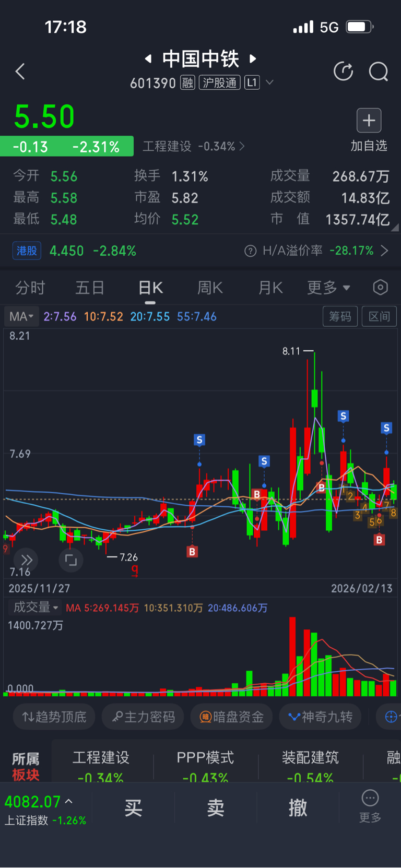This screenshot has width=401, height=868.
Task: Tap the 8.11 high price label
Action: [x=291, y=351]
